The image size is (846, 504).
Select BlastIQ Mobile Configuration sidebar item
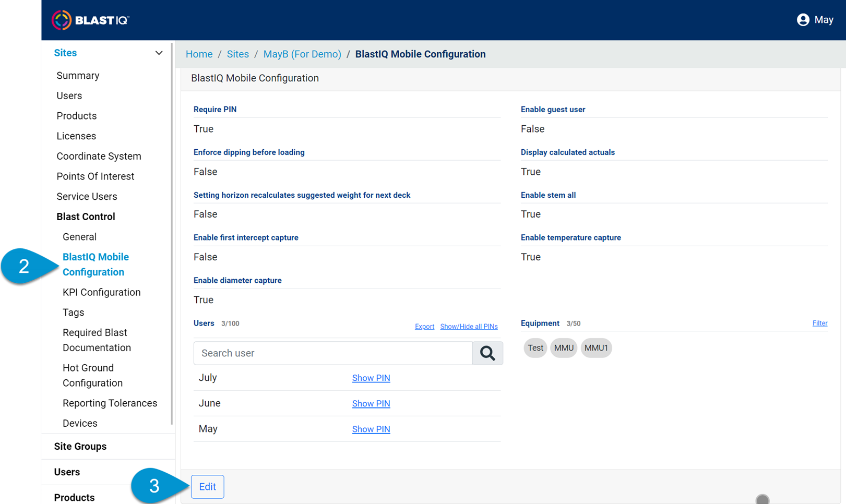point(96,265)
